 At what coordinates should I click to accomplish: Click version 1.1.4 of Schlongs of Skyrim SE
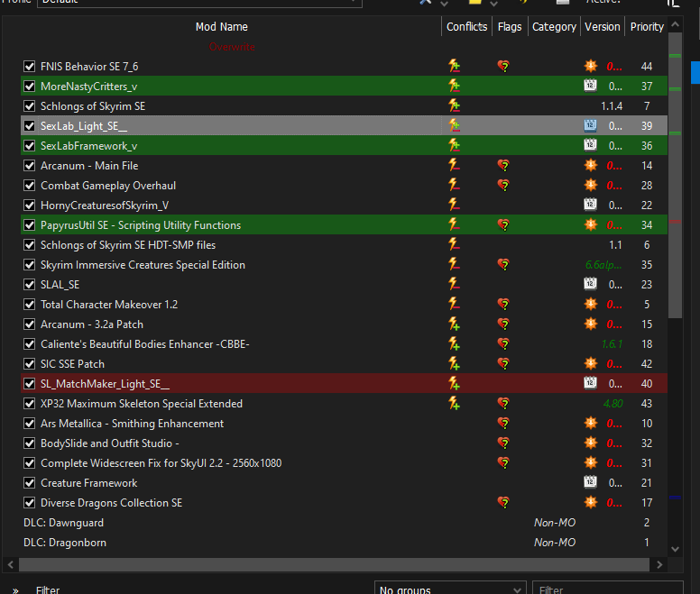(612, 106)
